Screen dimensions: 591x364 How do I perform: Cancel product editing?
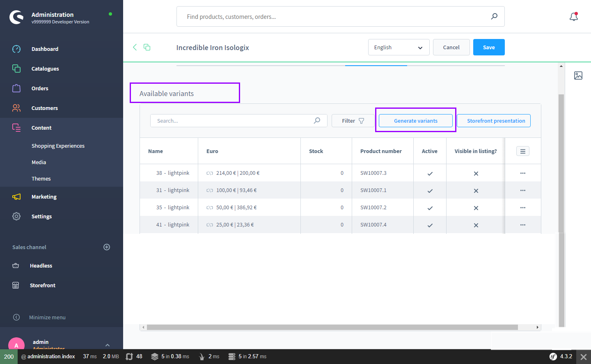point(451,47)
